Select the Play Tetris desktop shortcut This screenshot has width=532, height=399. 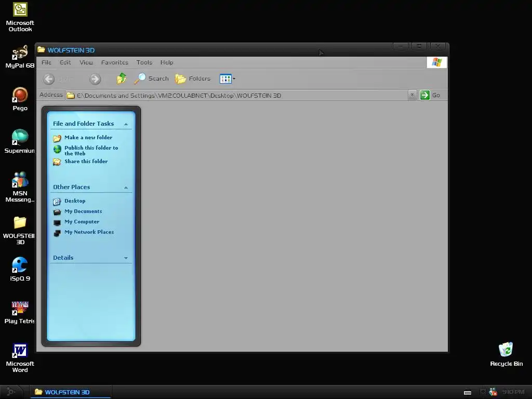(20, 312)
